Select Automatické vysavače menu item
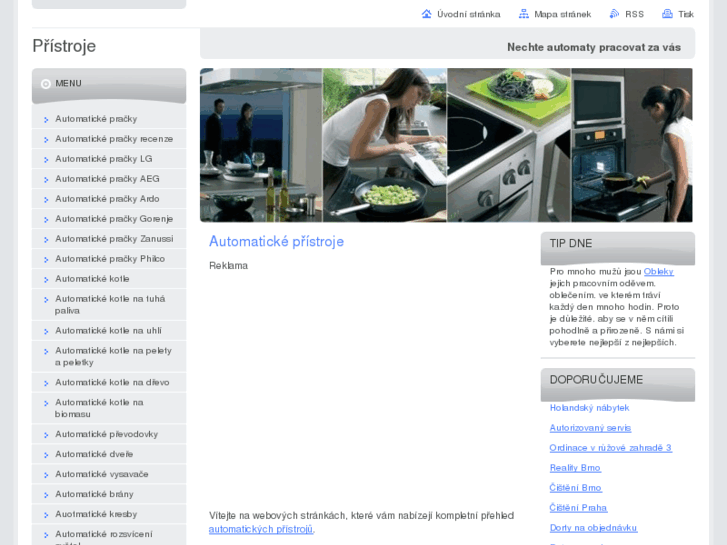 (x=109, y=474)
